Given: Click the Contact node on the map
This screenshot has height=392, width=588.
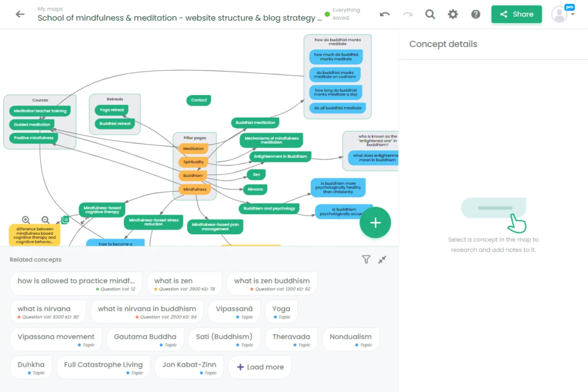Looking at the screenshot, I should click(x=198, y=99).
